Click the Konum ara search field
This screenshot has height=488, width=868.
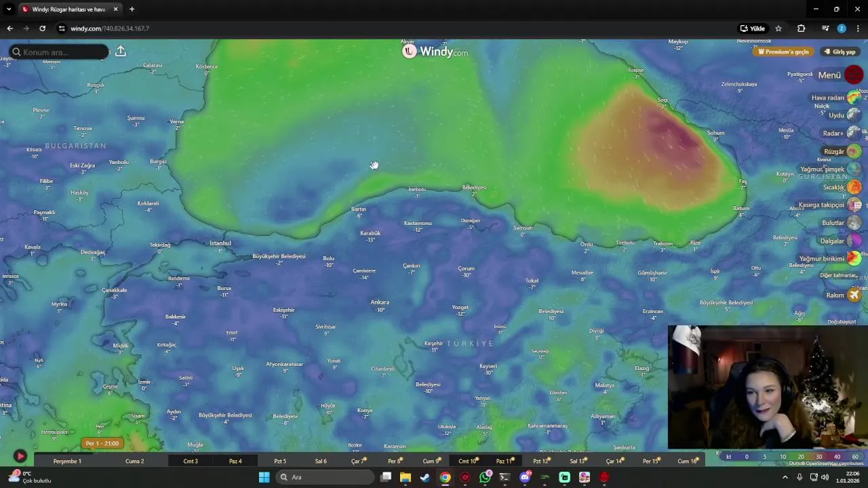(60, 52)
